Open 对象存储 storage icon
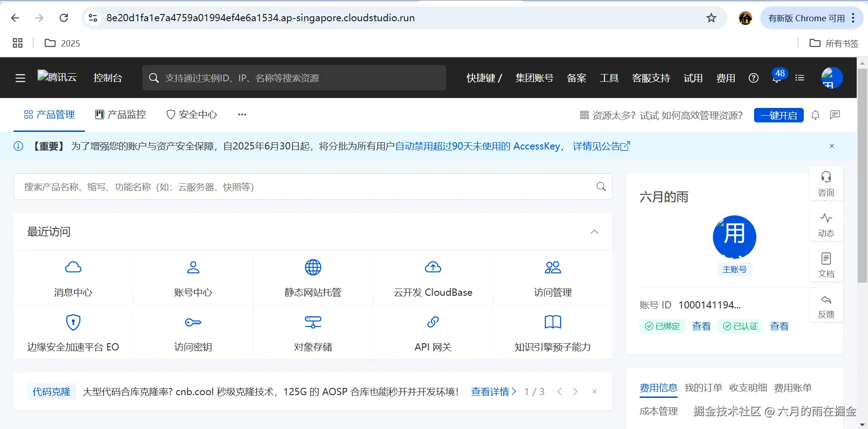868x429 pixels. tap(313, 322)
